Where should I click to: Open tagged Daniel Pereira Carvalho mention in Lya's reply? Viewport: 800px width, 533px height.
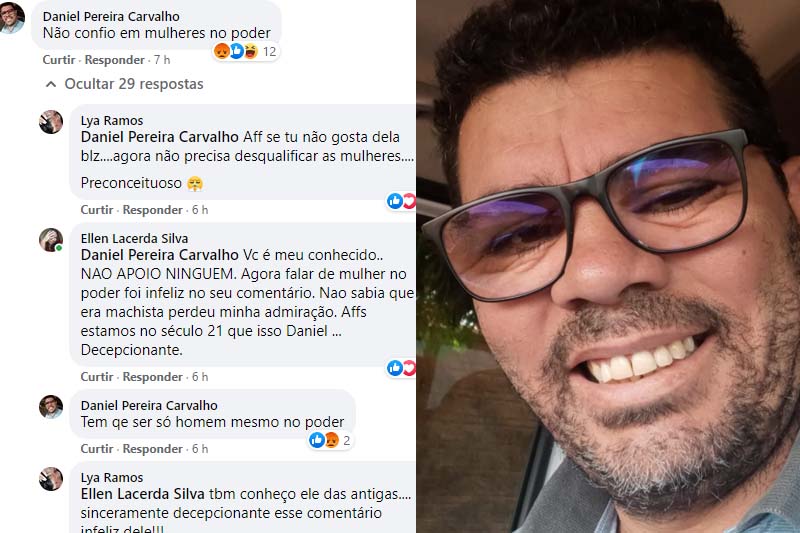click(160, 137)
